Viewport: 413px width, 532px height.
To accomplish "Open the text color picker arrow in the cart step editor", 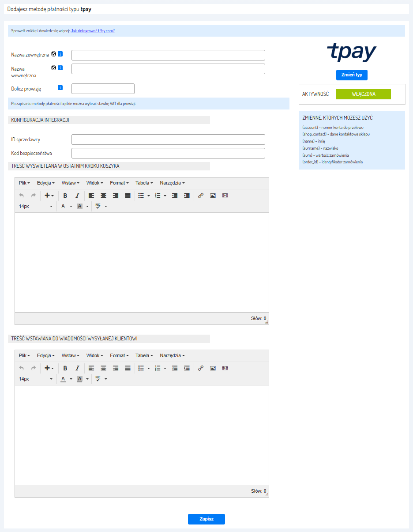I will [71, 207].
